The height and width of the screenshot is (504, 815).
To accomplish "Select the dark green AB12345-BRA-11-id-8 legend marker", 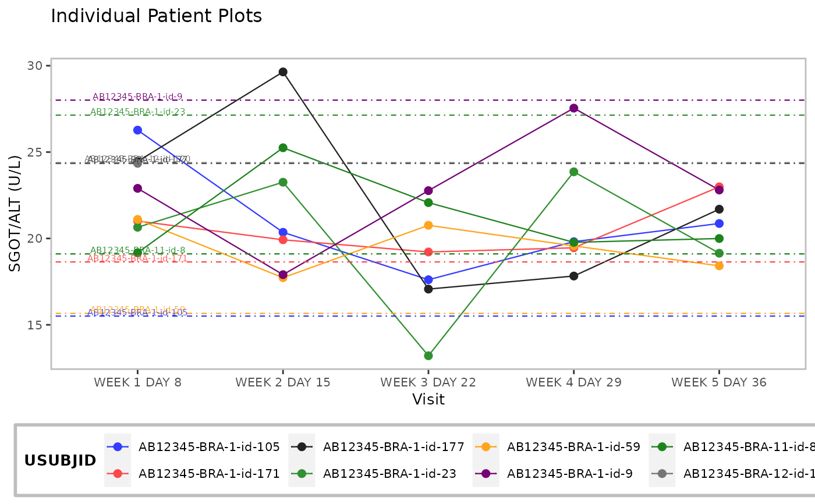I will (662, 447).
